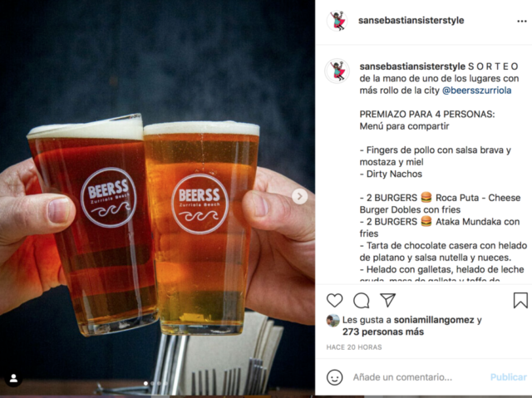Select the second carousel dot indicator
532x398 pixels.
pos(152,383)
